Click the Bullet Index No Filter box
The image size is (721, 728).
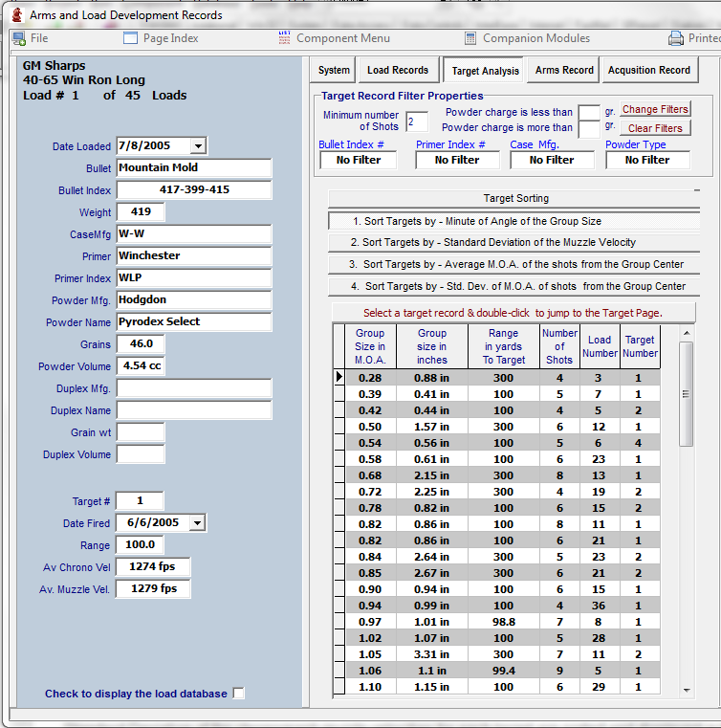coord(359,160)
